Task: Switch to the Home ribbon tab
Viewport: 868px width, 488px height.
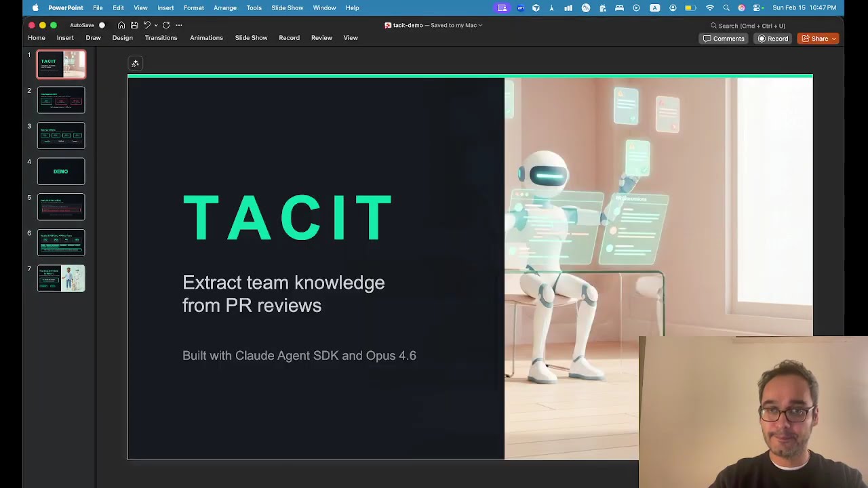Action: click(37, 38)
